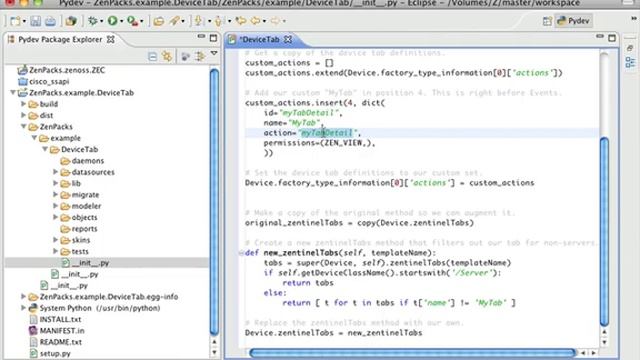This screenshot has height=360, width=640.
Task: Click the Open Perspective icon
Action: 547,21
